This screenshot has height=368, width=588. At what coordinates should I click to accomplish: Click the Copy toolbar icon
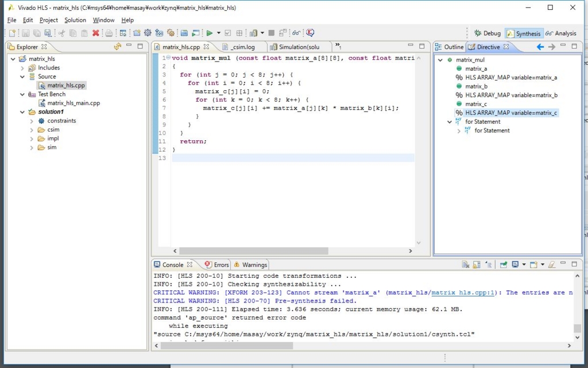coord(73,33)
